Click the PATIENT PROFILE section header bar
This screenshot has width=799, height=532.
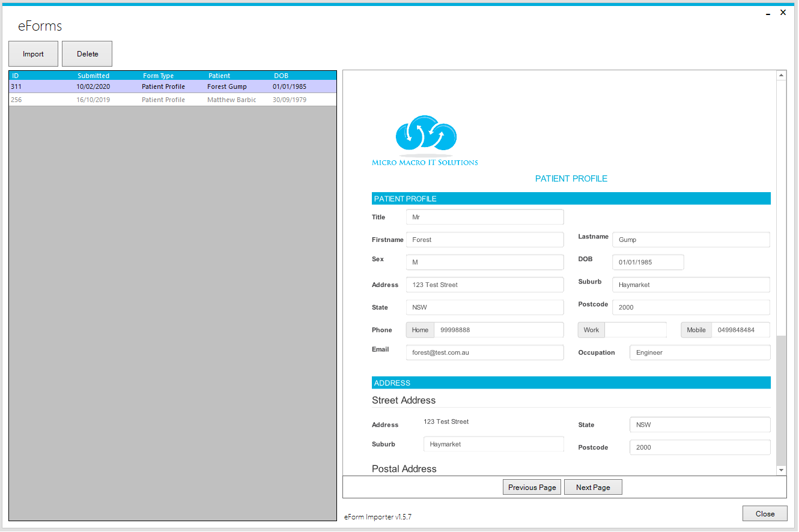[571, 199]
